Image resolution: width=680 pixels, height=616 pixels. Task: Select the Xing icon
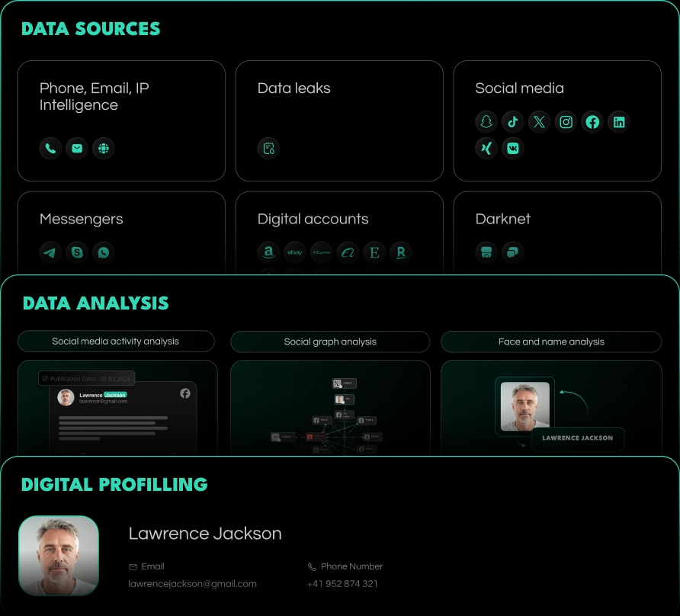[x=486, y=149]
